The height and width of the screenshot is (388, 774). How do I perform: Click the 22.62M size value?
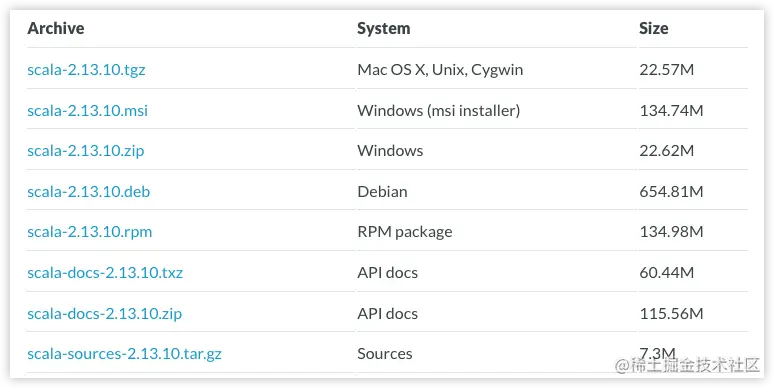667,151
